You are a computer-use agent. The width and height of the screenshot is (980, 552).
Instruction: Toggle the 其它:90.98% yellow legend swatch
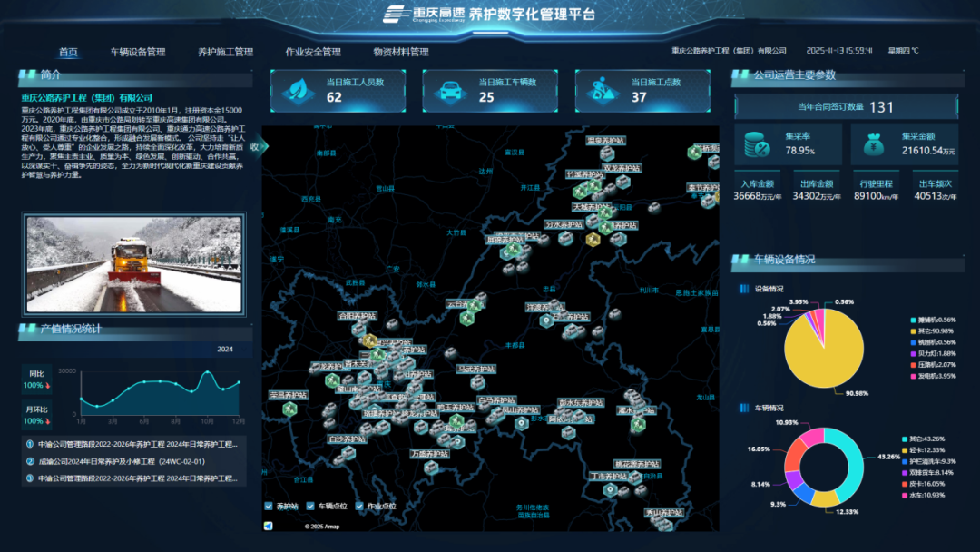pyautogui.click(x=913, y=331)
